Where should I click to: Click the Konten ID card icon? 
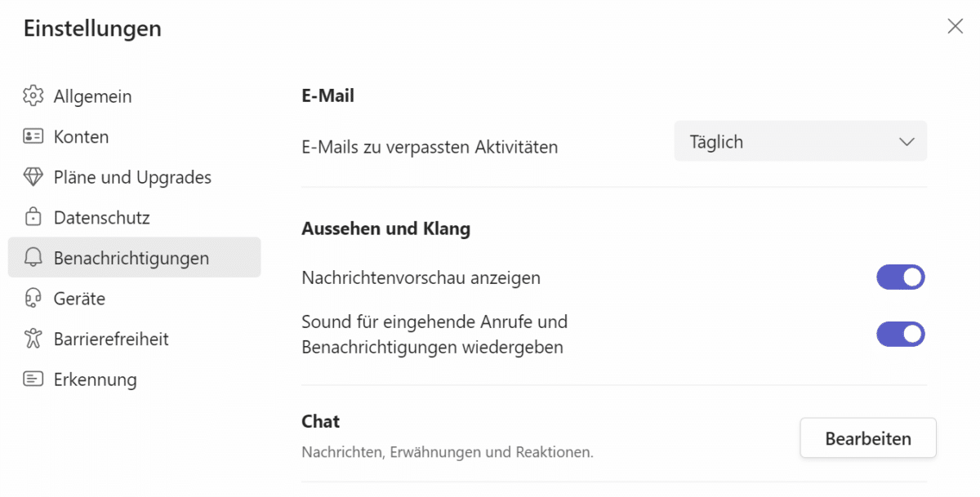click(x=33, y=136)
